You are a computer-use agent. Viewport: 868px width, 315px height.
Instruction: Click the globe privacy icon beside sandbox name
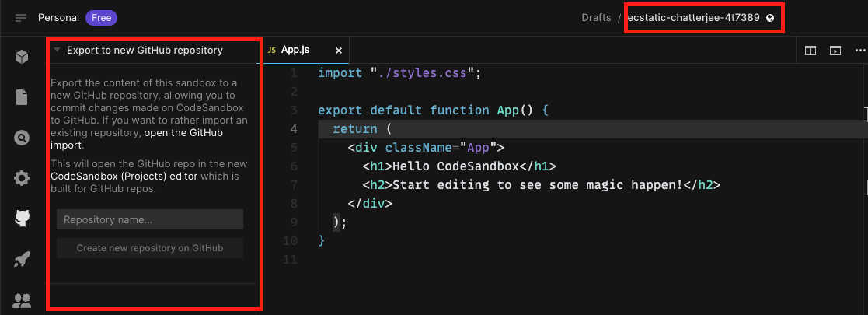click(x=770, y=18)
